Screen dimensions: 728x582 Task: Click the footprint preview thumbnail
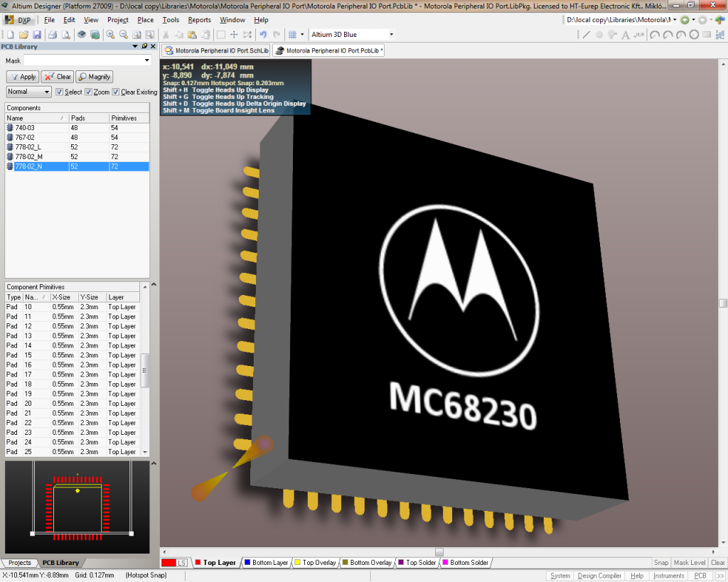pyautogui.click(x=77, y=507)
